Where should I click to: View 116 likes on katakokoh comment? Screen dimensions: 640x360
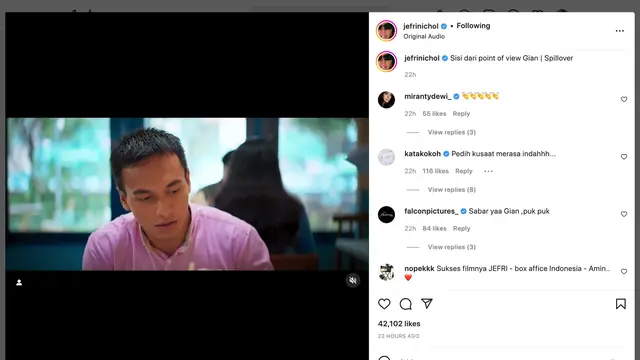coord(436,171)
